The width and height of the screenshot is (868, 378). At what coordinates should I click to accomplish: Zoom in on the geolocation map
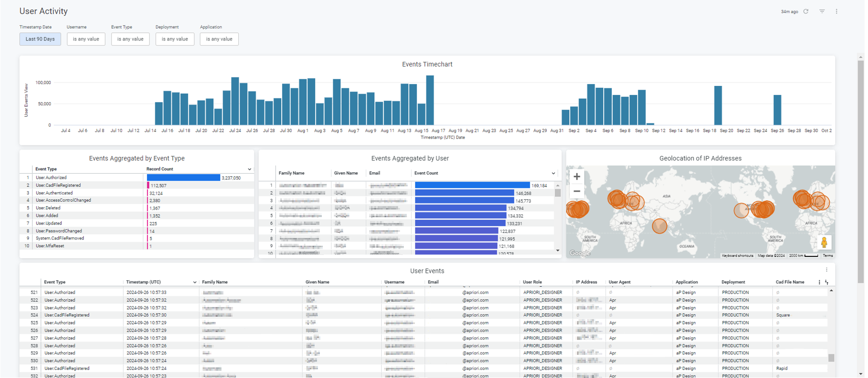tap(577, 177)
